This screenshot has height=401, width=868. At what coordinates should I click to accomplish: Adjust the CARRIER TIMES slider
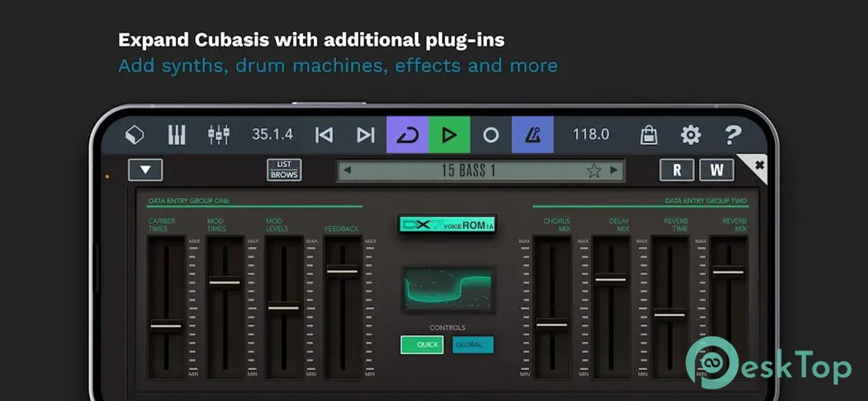pyautogui.click(x=166, y=325)
